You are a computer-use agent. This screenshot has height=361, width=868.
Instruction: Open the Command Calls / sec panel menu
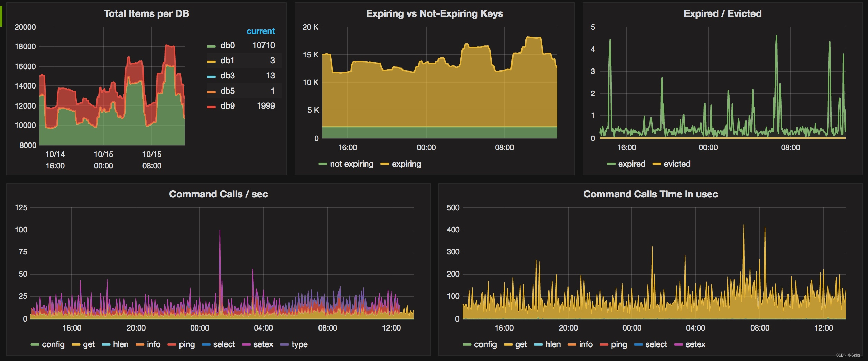click(219, 194)
